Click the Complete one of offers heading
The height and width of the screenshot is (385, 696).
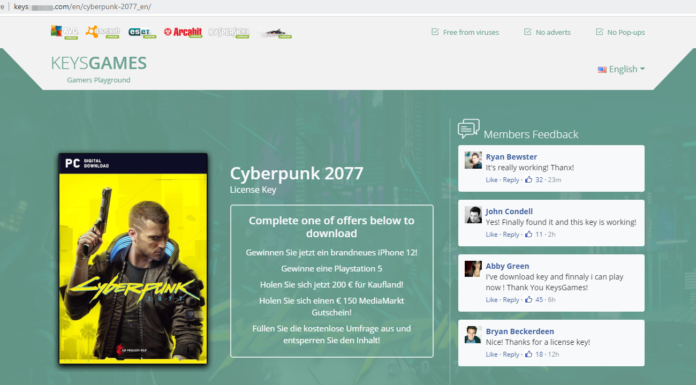332,227
